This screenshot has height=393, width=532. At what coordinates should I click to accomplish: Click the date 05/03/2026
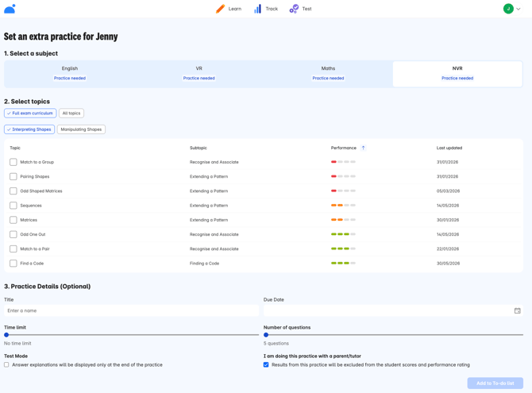pyautogui.click(x=448, y=191)
